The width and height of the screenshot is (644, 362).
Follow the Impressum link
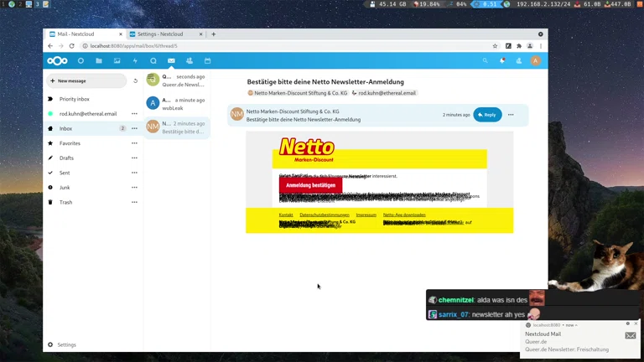pos(366,215)
